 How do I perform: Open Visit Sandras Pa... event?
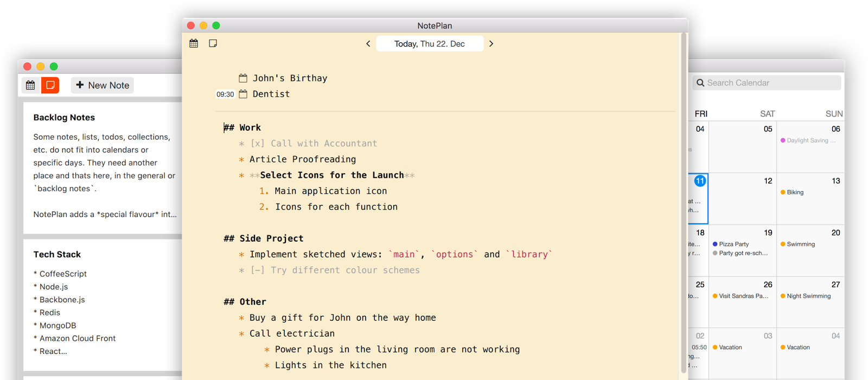(x=741, y=296)
